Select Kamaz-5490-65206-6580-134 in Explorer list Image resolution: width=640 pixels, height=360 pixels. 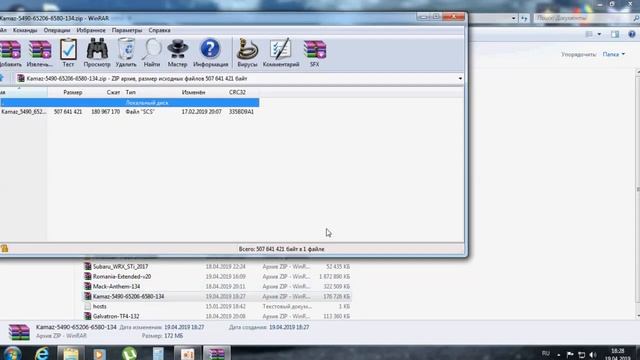(128, 296)
